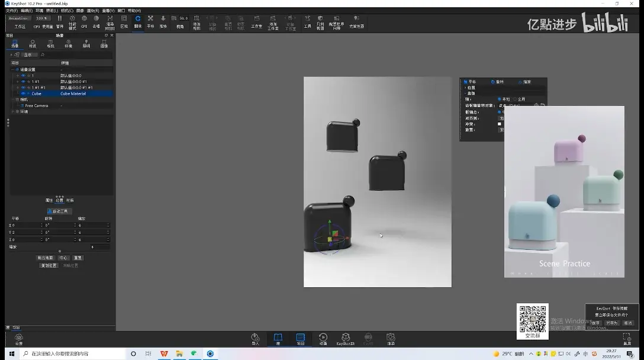644x360 pixels.
Task: Collapse the 高级 section in move tool panel
Action: (x=465, y=94)
